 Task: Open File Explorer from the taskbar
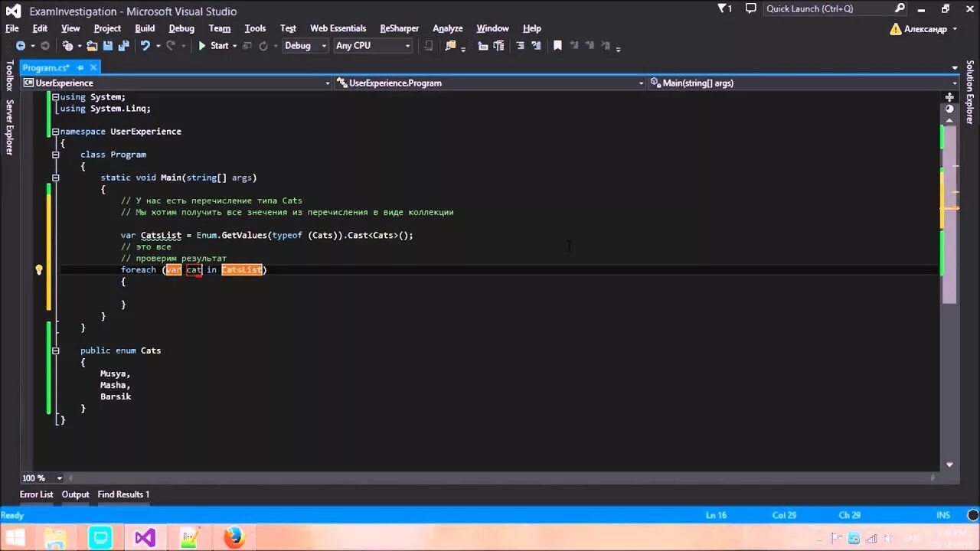click(x=55, y=537)
